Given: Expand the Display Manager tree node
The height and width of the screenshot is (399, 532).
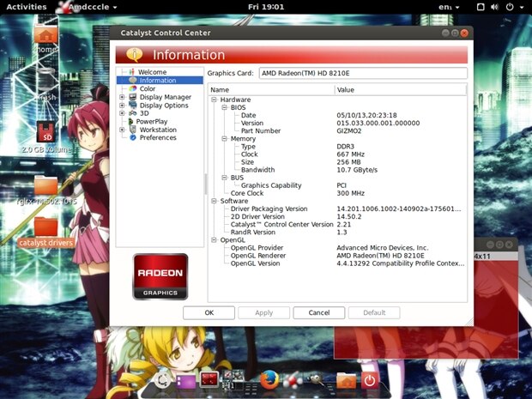Looking at the screenshot, I should (122, 97).
